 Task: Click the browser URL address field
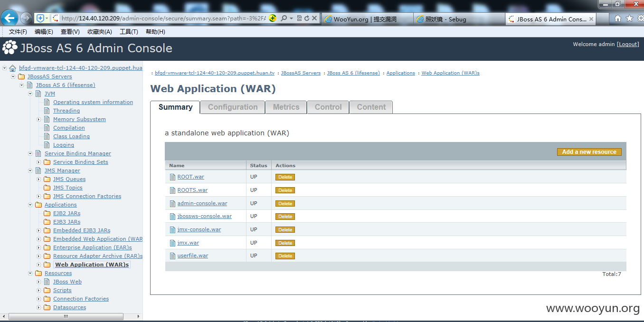[x=164, y=18]
